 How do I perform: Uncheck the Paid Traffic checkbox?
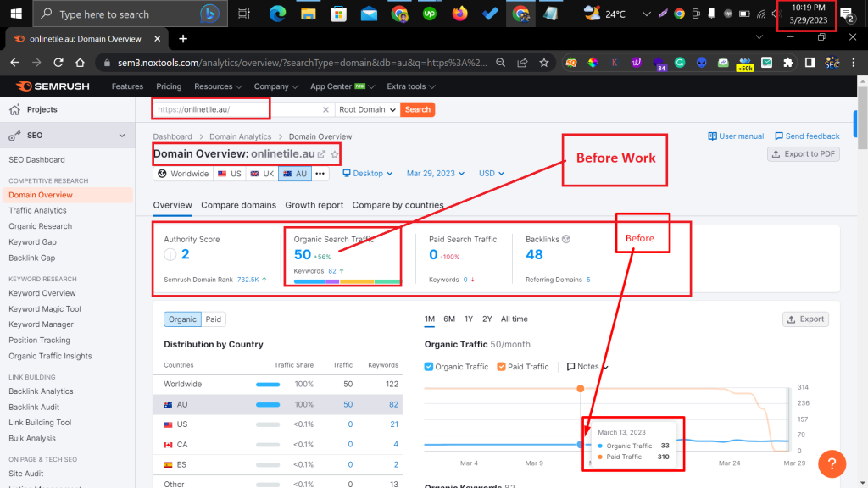point(501,367)
